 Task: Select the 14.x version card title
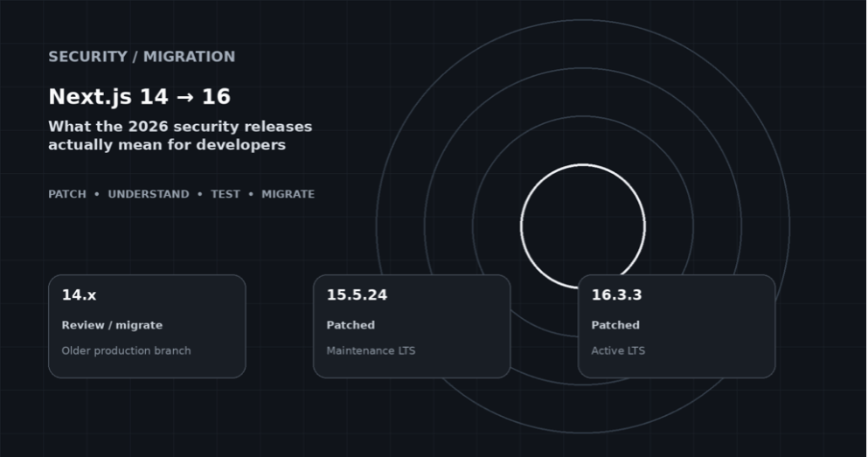[x=80, y=294]
